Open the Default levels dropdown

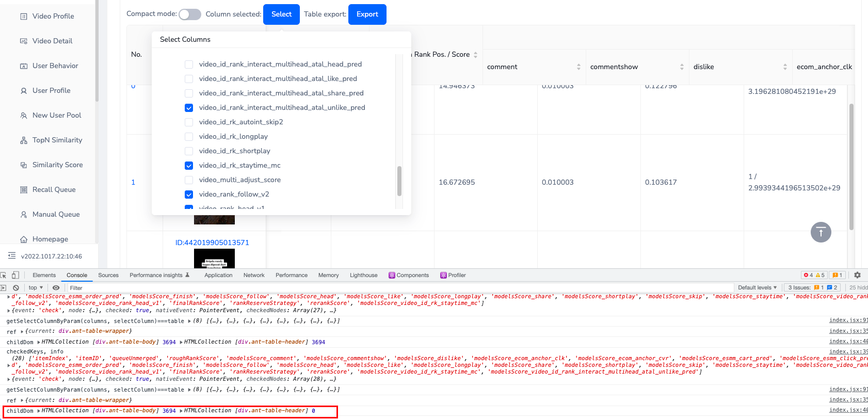click(x=757, y=288)
